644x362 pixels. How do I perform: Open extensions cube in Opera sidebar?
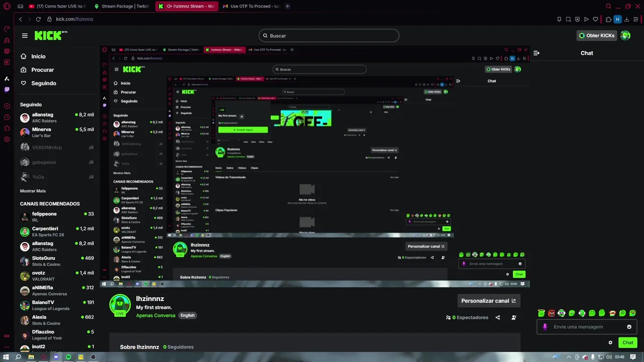[x=7, y=128]
